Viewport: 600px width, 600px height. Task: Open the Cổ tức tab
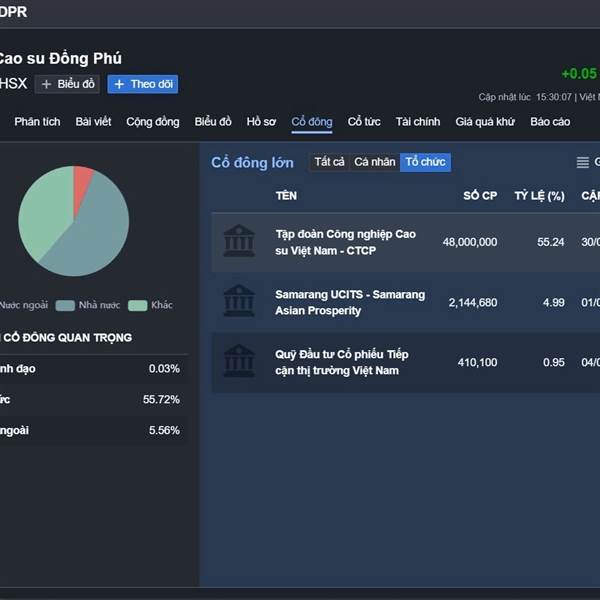pyautogui.click(x=364, y=122)
